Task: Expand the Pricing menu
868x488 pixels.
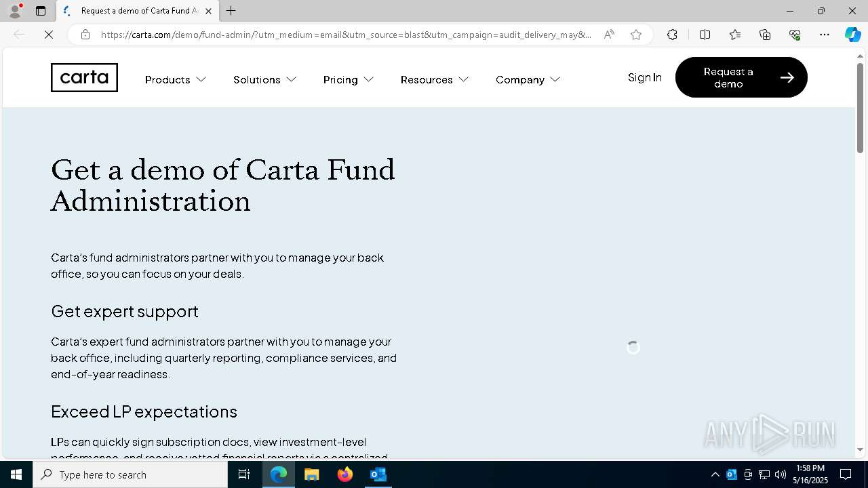Action: coord(348,79)
